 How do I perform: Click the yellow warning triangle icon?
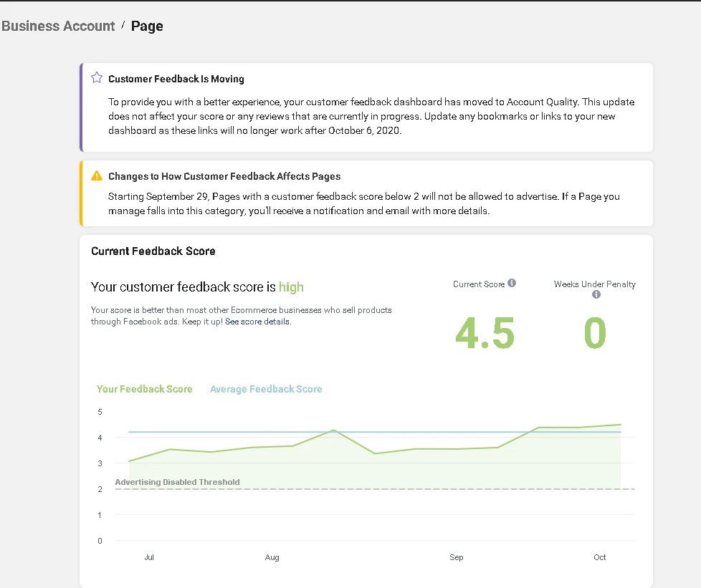(x=97, y=175)
